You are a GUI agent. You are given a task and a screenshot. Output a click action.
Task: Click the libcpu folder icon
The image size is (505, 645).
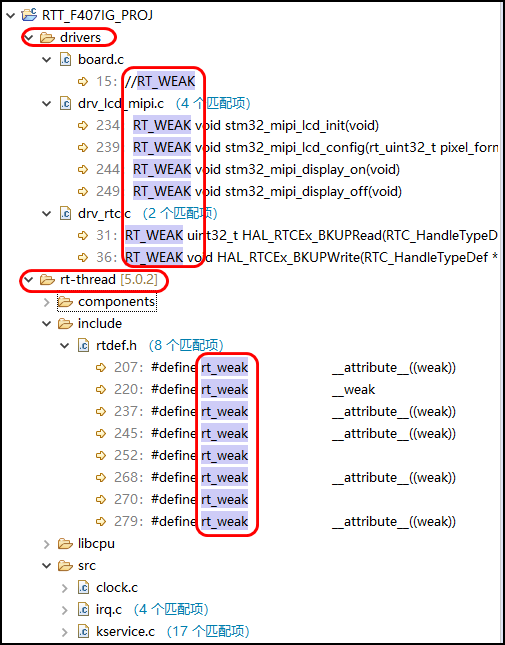pos(65,544)
